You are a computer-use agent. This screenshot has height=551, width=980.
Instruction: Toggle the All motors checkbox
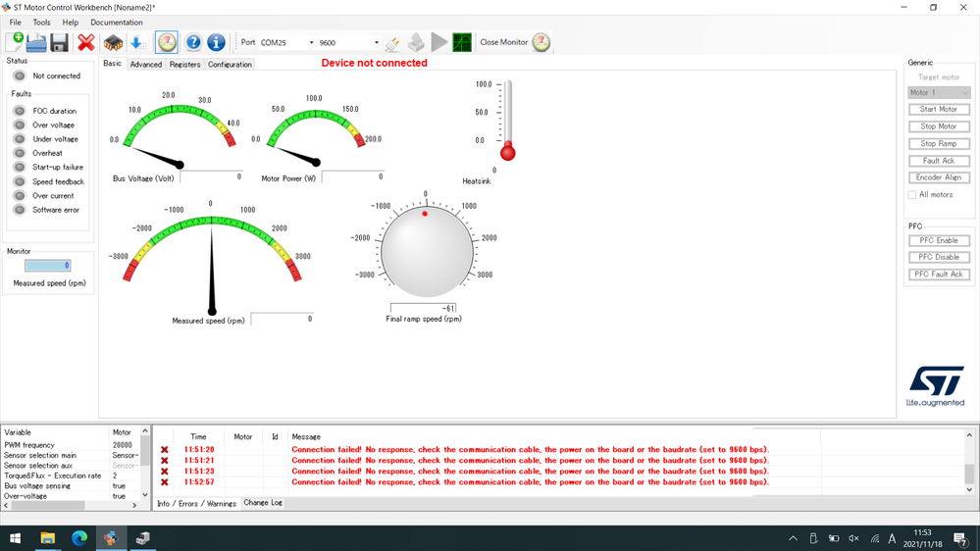point(912,195)
